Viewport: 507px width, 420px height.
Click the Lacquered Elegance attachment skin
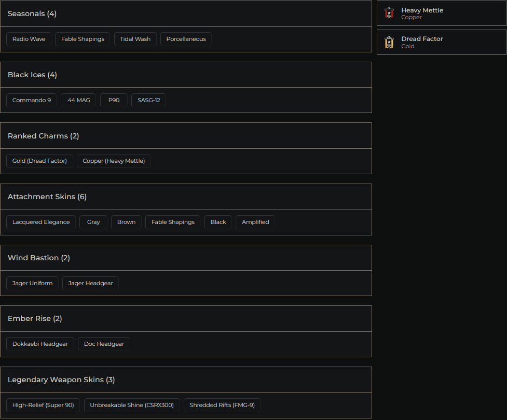pos(40,222)
